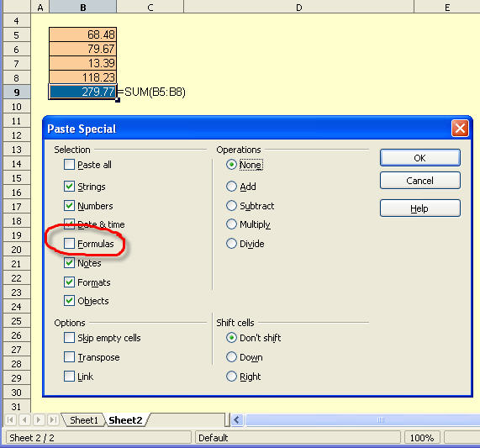Choose shift cells Right
The image size is (480, 448).
[231, 376]
